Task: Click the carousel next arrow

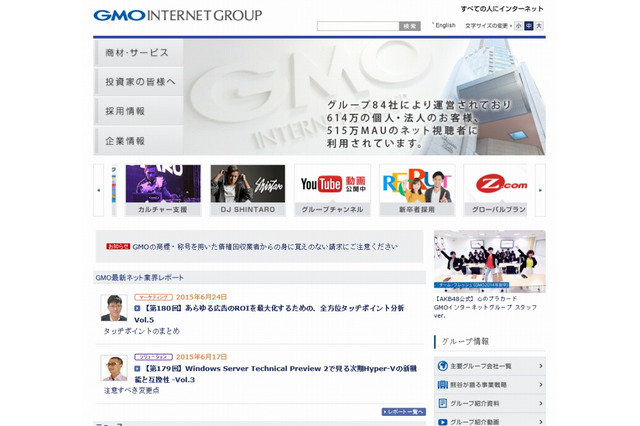Action: click(540, 190)
